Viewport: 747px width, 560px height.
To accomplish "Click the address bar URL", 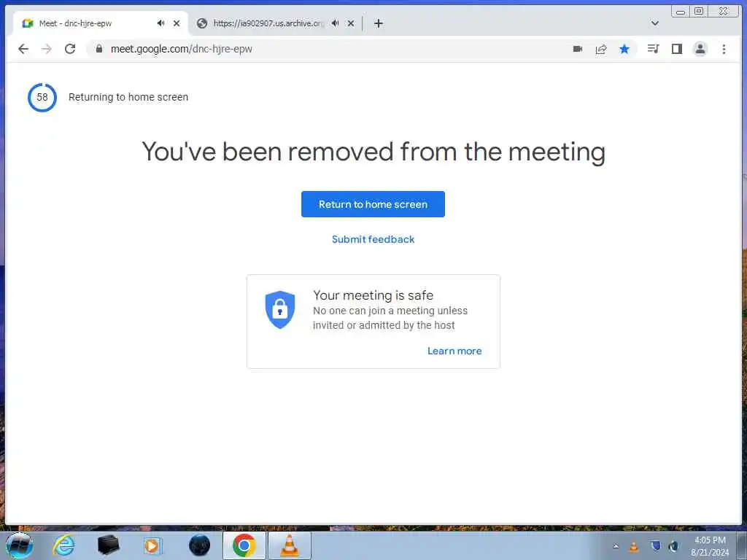I will pyautogui.click(x=181, y=49).
